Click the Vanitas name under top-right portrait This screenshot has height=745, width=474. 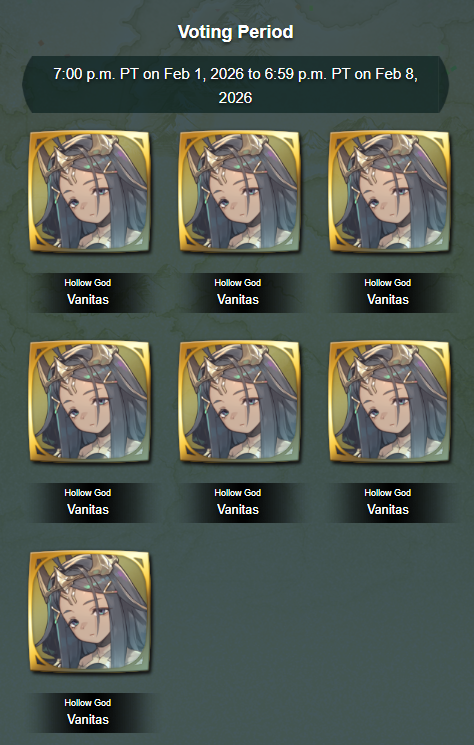tap(388, 299)
